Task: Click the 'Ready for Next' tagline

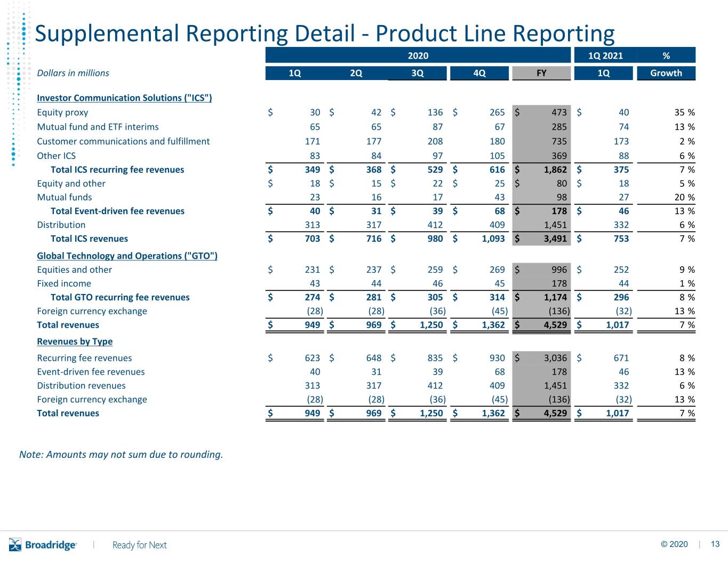Action: coord(140,545)
